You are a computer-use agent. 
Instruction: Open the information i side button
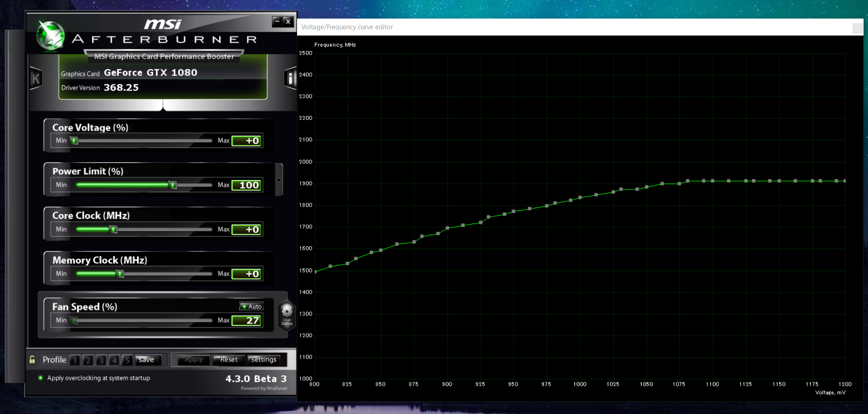(290, 79)
